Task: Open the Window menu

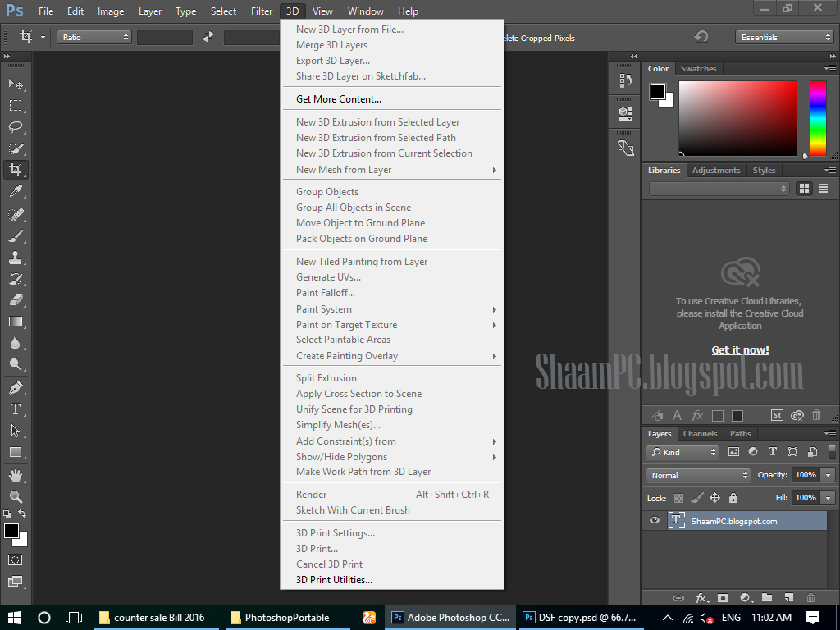Action: pyautogui.click(x=365, y=11)
